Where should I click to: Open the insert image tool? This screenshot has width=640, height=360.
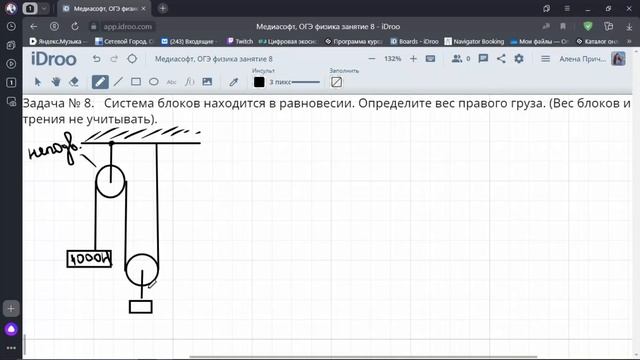tap(207, 82)
